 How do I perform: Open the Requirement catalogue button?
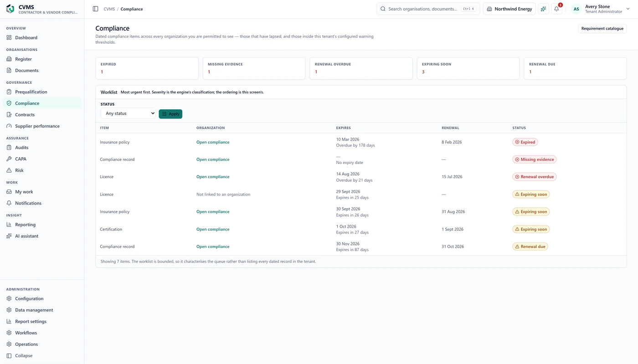click(x=602, y=29)
